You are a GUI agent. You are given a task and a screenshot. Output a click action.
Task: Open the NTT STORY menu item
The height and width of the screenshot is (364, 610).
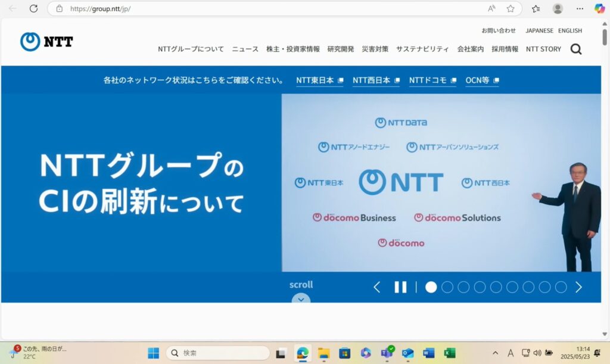[543, 49]
